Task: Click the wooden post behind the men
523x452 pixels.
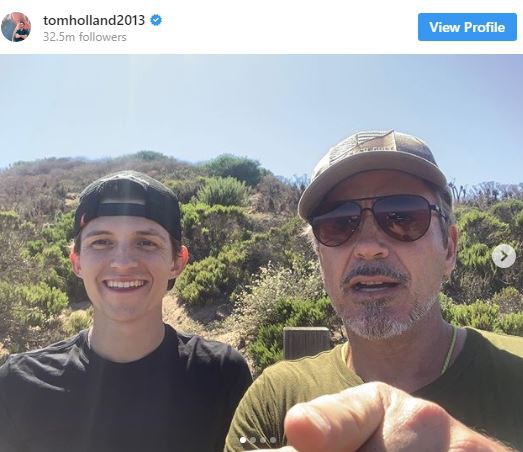Action: pyautogui.click(x=306, y=343)
